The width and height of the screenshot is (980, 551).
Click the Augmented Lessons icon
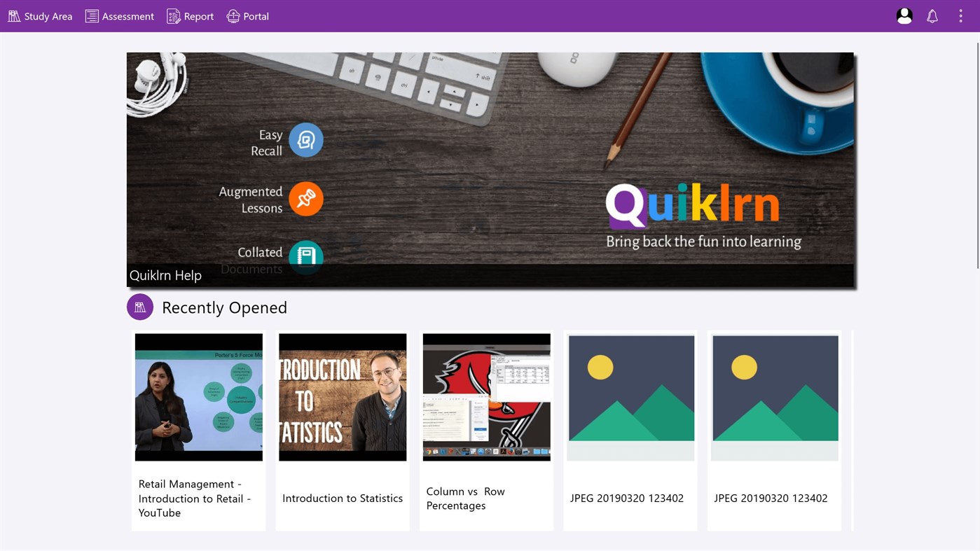pyautogui.click(x=306, y=199)
